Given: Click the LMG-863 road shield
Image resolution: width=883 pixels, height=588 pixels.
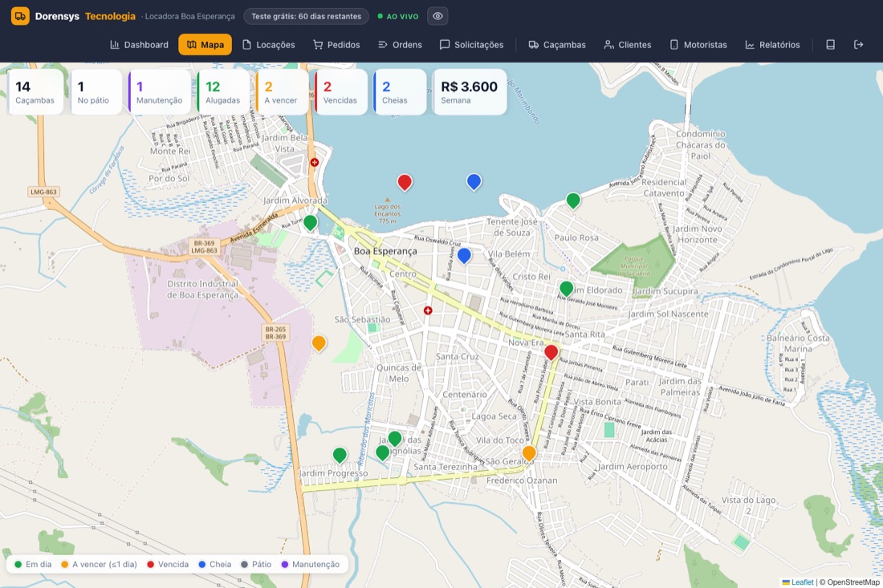Looking at the screenshot, I should coord(43,192).
